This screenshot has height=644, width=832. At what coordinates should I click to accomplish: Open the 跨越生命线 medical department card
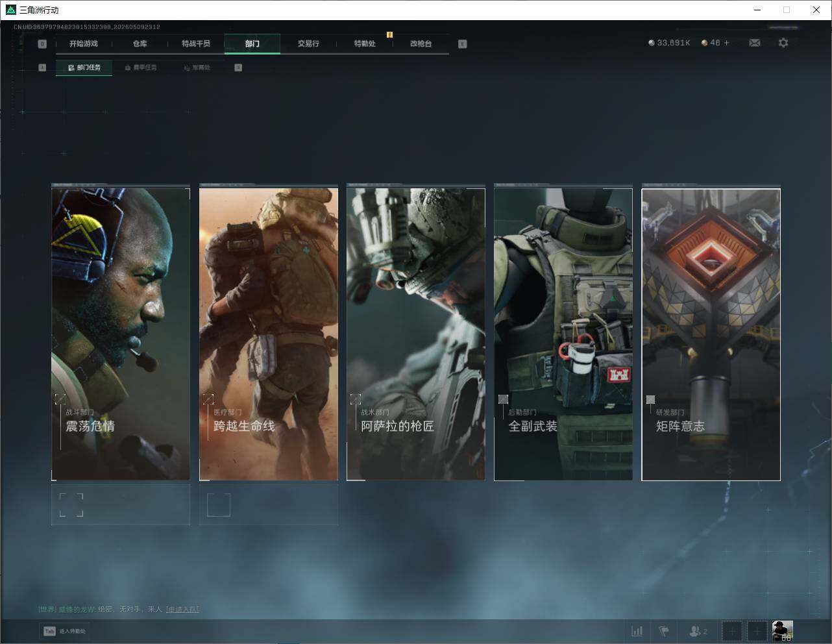coord(269,334)
